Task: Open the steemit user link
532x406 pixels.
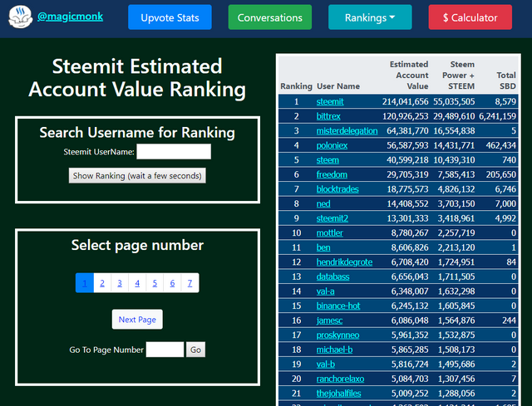Action: [x=330, y=101]
